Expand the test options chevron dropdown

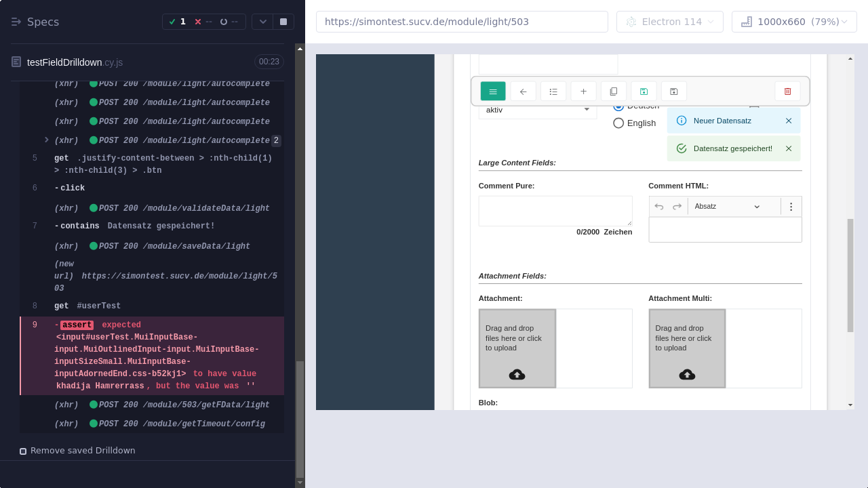[x=263, y=22]
